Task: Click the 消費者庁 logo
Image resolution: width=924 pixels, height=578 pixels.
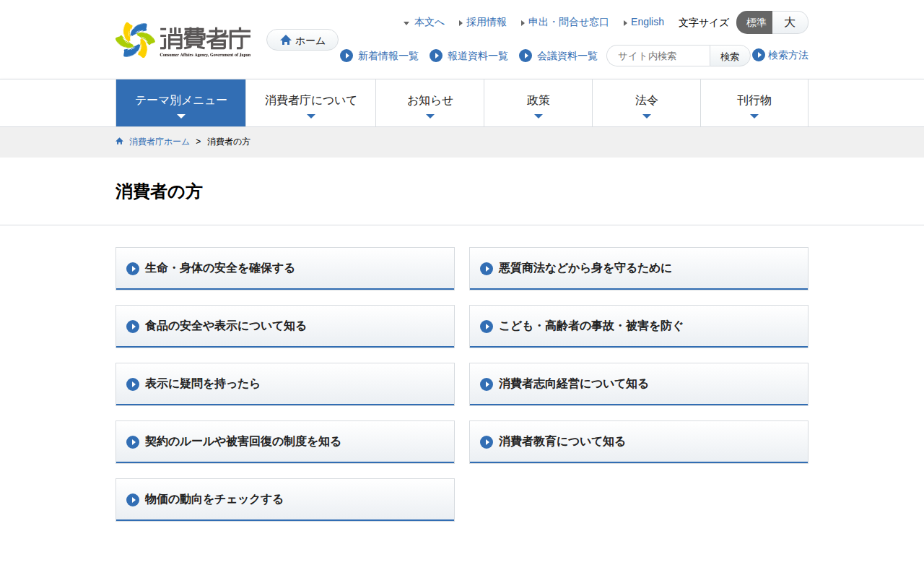Action: point(183,40)
